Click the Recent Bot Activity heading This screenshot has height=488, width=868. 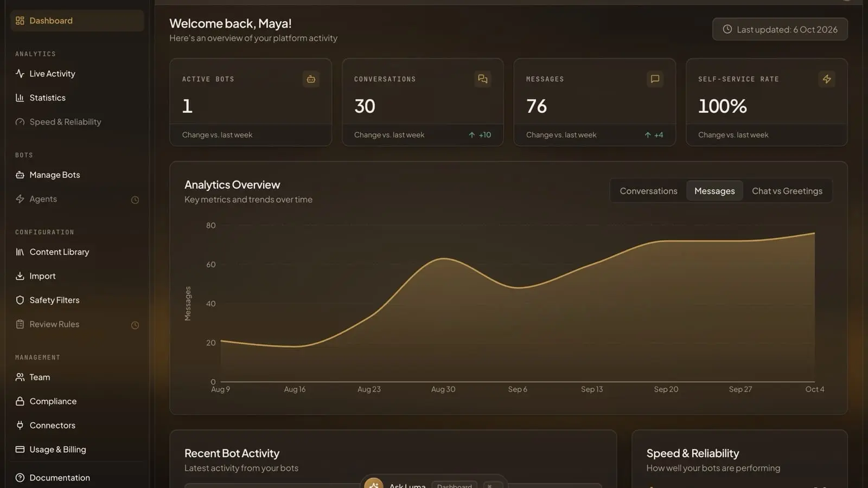[232, 453]
